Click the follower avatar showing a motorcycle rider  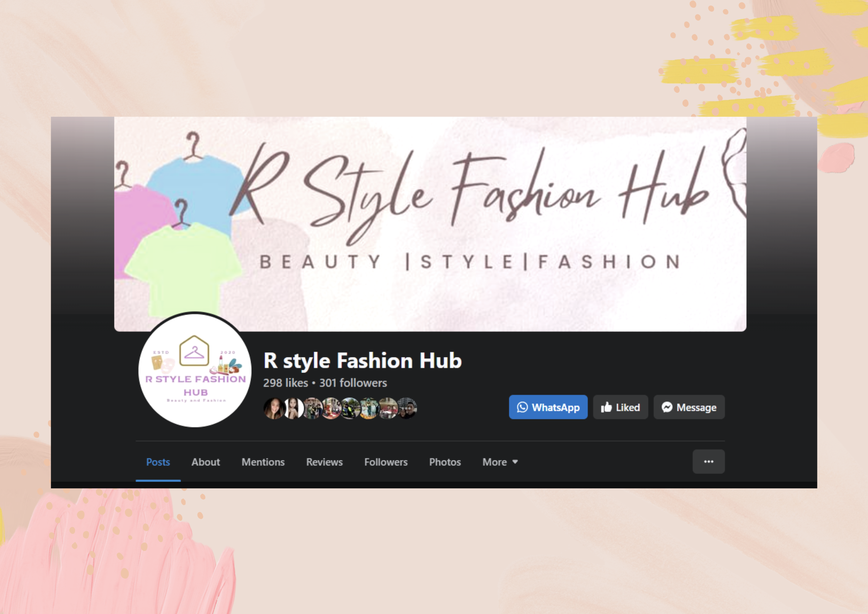pos(351,409)
